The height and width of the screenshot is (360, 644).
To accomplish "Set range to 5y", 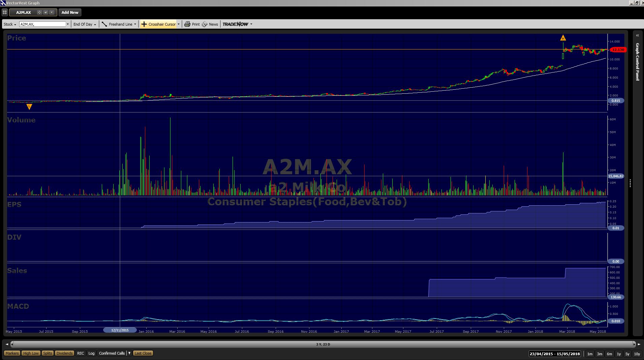I will [627, 354].
